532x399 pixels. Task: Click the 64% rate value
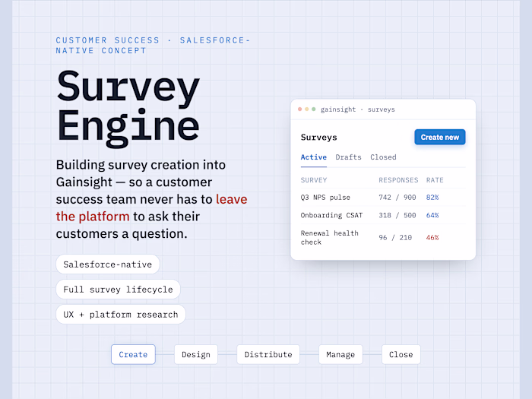coord(432,215)
